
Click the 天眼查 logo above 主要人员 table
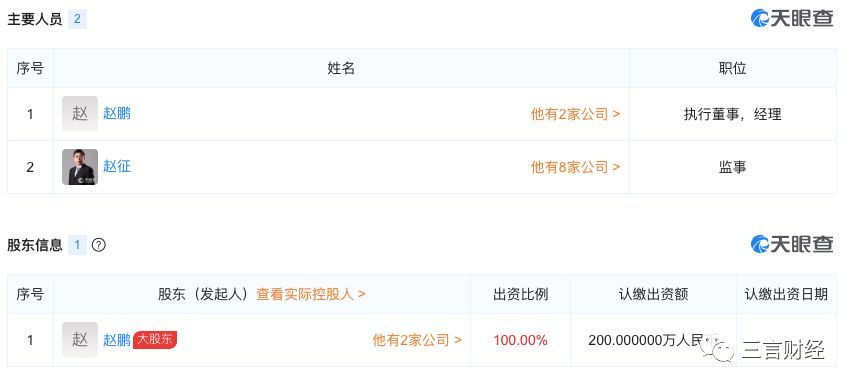[x=792, y=18]
